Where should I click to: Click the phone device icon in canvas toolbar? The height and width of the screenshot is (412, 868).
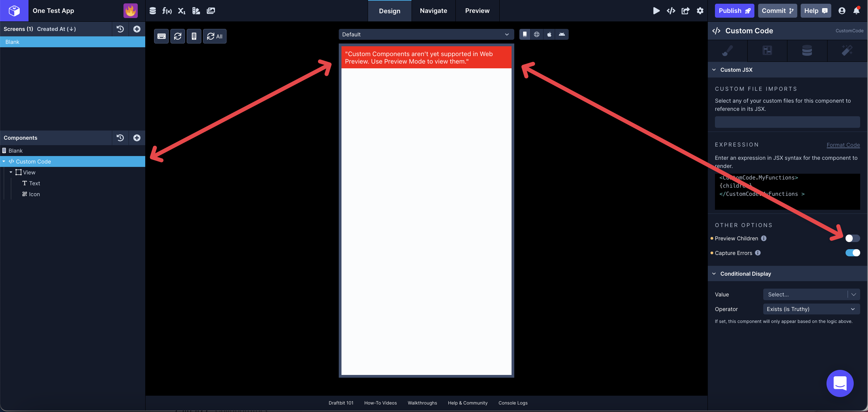click(x=194, y=36)
